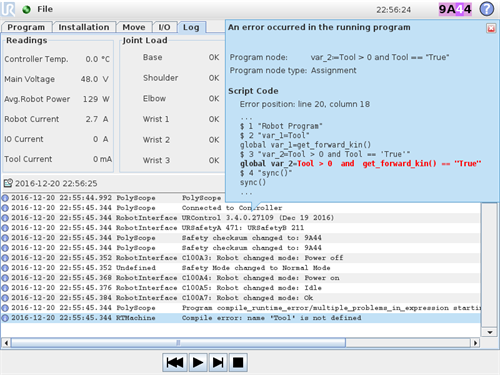The width and height of the screenshot is (500, 375).
Task: Click the 'sync()' script line
Action: pos(253,182)
